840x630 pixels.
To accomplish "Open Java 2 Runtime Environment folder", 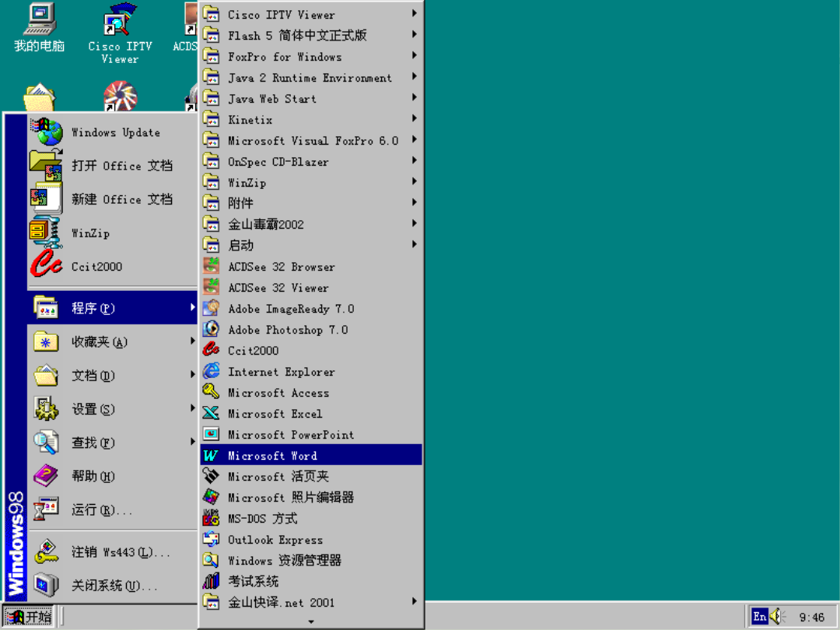I will point(310,77).
